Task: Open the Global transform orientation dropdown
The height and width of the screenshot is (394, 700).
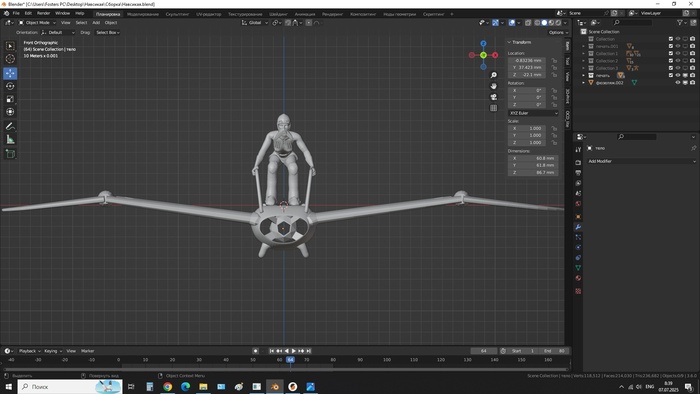Action: (255, 23)
